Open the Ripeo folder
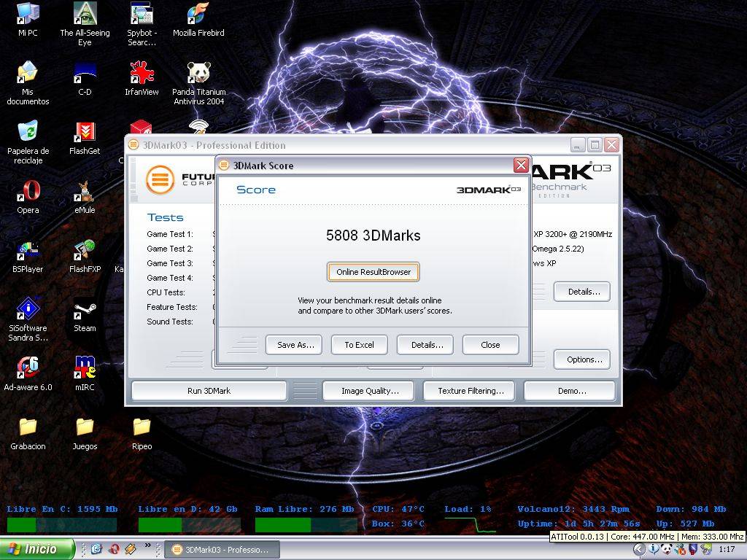Viewport: 747px width, 560px height. click(142, 432)
